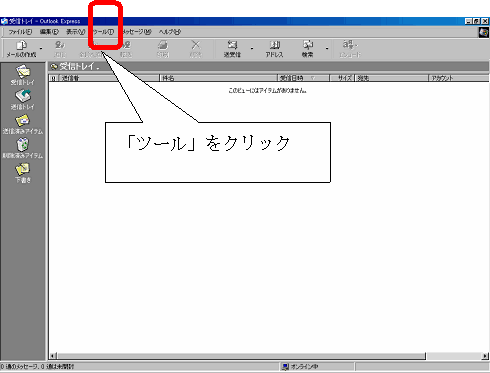Click the horizontal scrollbar right arrow
This screenshot has width=490, height=373.
point(485,356)
